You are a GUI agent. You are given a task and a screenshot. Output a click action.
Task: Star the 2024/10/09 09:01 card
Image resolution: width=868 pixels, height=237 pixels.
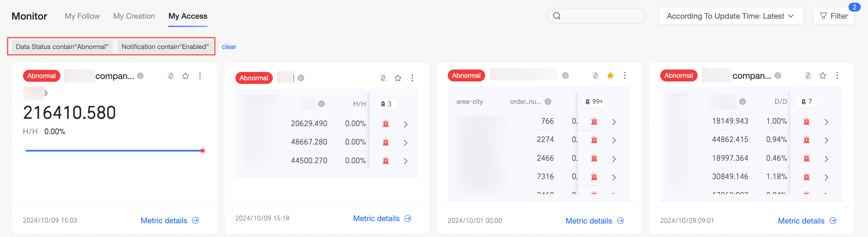[x=823, y=75]
